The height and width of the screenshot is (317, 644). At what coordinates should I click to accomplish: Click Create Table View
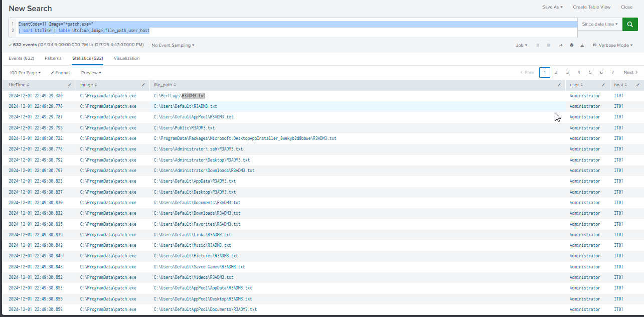(591, 7)
